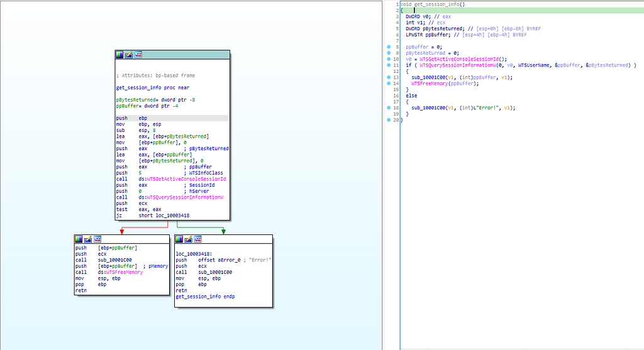Click 'DWORD pBytesReturned;' declaration in pseudocode

tap(435, 29)
